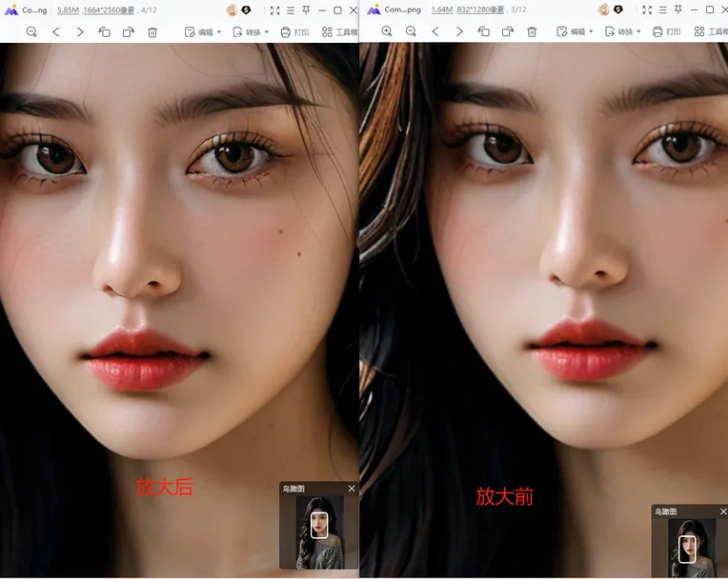Click 832*1280像素 resolution text
This screenshot has height=579, width=728.
click(x=480, y=10)
